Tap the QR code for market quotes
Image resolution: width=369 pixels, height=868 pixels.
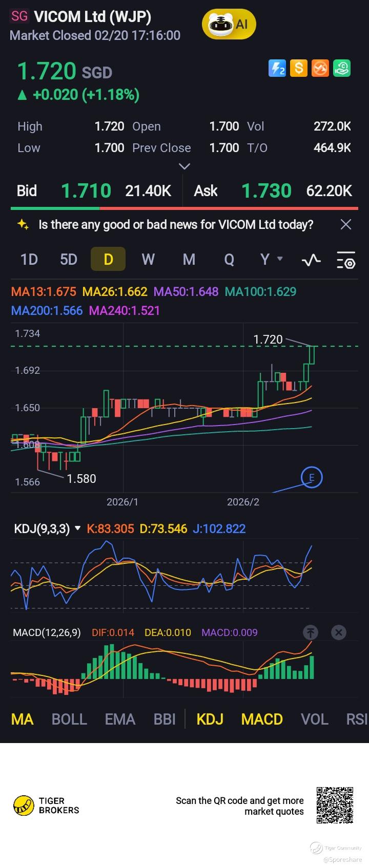click(x=335, y=805)
